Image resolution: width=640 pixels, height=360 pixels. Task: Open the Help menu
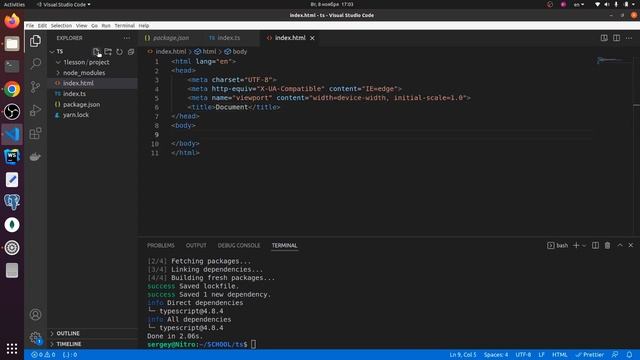pyautogui.click(x=144, y=25)
